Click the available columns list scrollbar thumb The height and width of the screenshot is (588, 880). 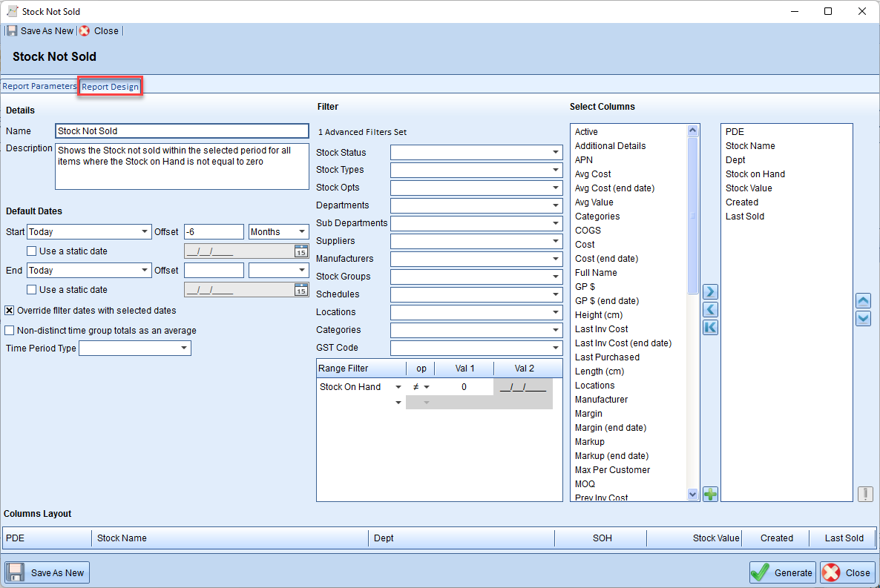tap(692, 216)
